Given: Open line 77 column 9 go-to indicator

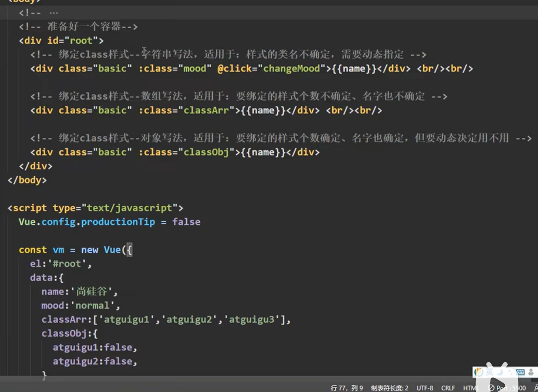Looking at the screenshot, I should click(x=347, y=388).
